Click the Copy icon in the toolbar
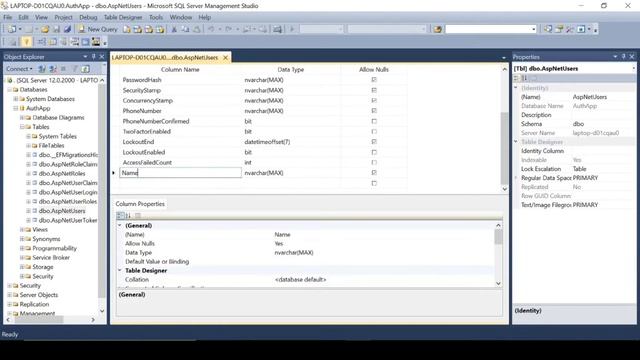640x360 pixels. [x=185, y=29]
